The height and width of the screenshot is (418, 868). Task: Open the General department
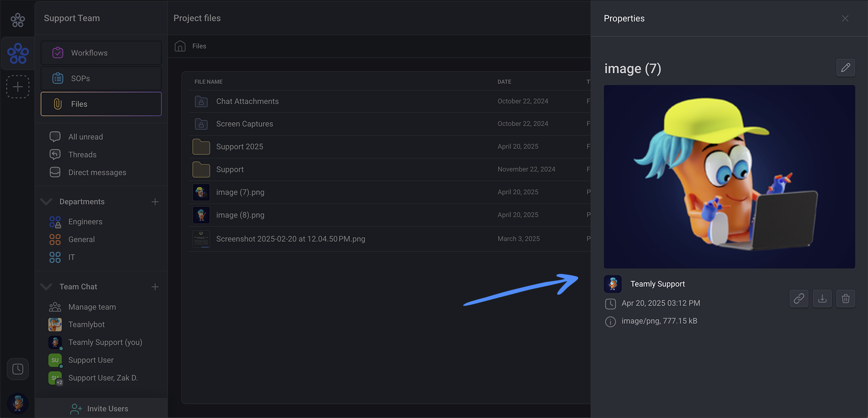[82, 240]
